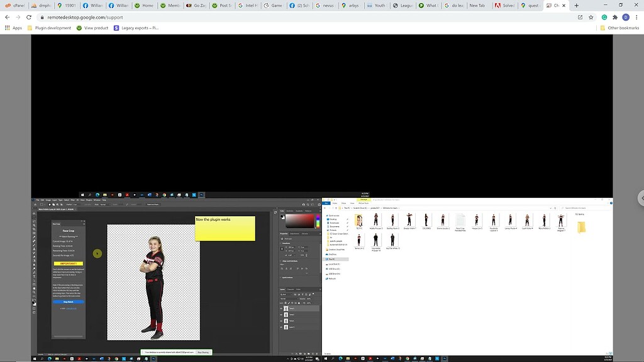Expand Quick access in Explorer sidebar
Screen dimensions: 644x362
(x=326, y=216)
